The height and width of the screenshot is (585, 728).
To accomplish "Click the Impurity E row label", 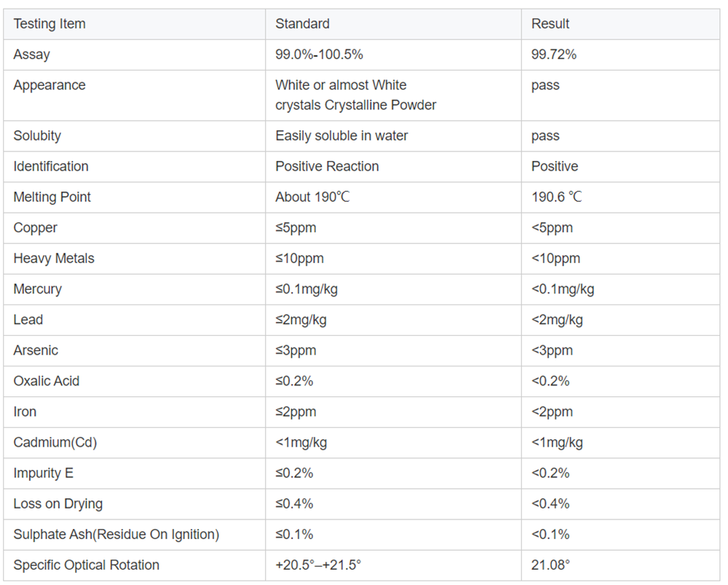I will pos(43,473).
